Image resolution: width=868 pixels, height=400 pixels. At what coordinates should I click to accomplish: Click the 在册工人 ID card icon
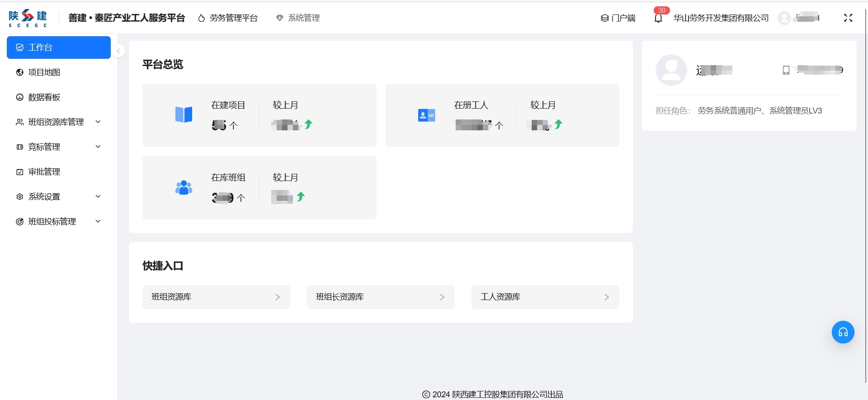point(426,115)
